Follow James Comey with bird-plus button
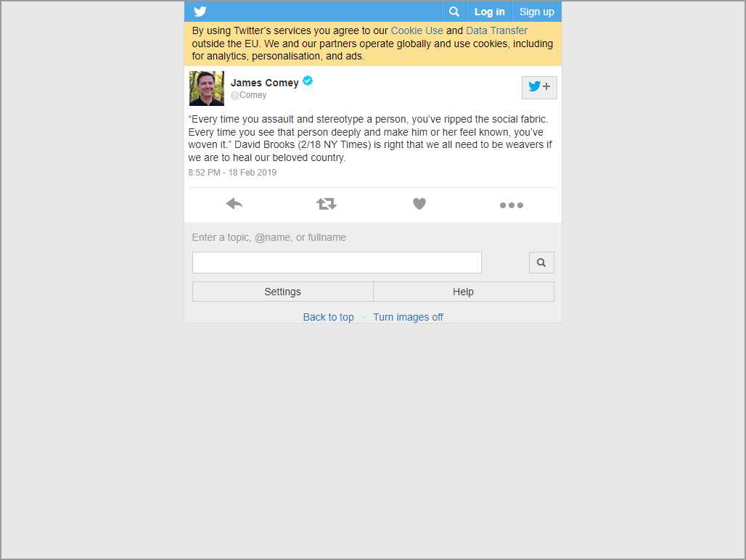Viewport: 746px width, 560px height. click(x=539, y=88)
